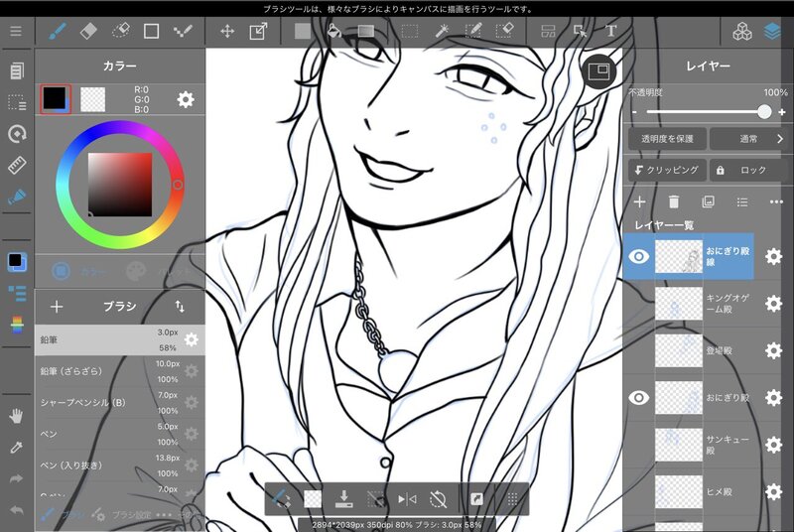Open the materials cubes panel
The height and width of the screenshot is (532, 794).
[741, 31]
